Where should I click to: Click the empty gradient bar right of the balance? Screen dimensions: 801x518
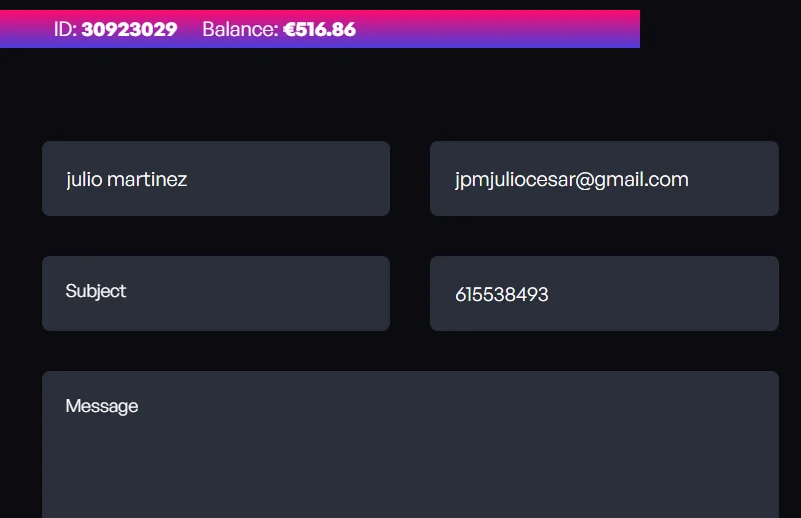(500, 29)
